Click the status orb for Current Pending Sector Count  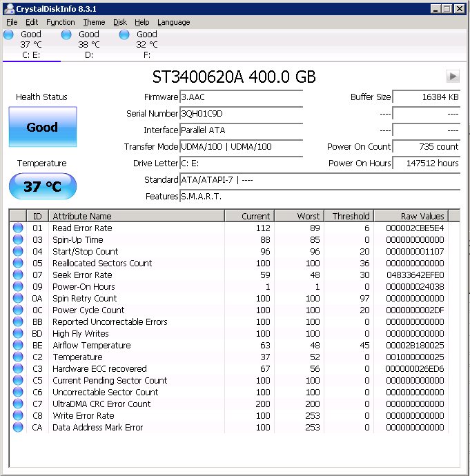(x=18, y=380)
